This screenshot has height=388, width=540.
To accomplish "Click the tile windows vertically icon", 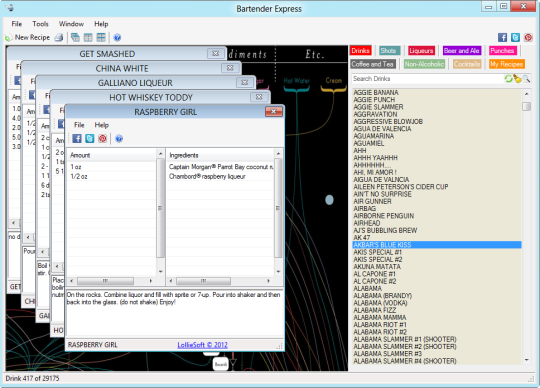I will point(88,38).
